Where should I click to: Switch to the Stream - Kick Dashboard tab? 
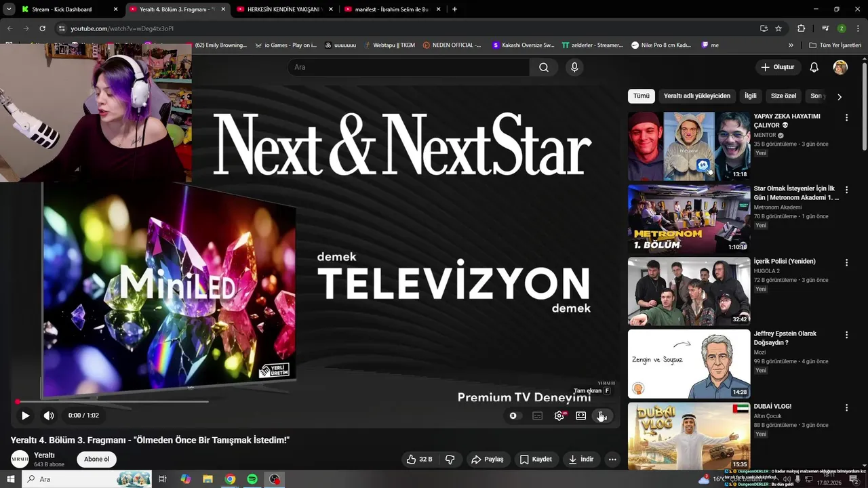pos(70,9)
